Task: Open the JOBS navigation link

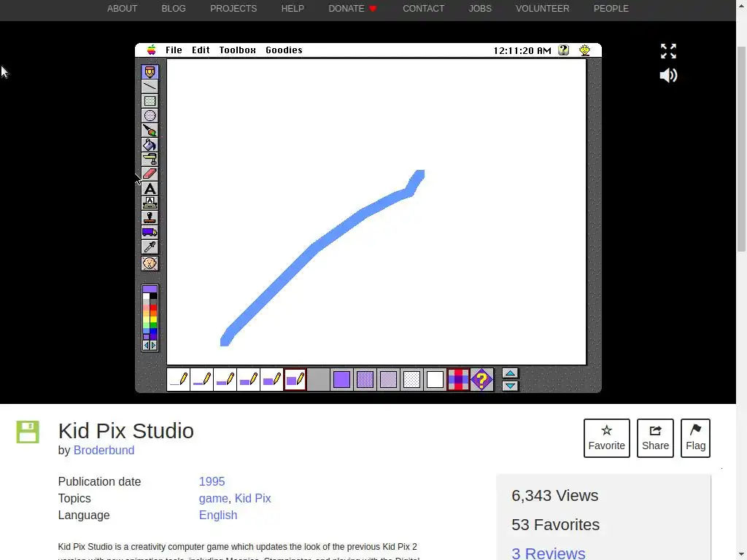Action: (480, 9)
